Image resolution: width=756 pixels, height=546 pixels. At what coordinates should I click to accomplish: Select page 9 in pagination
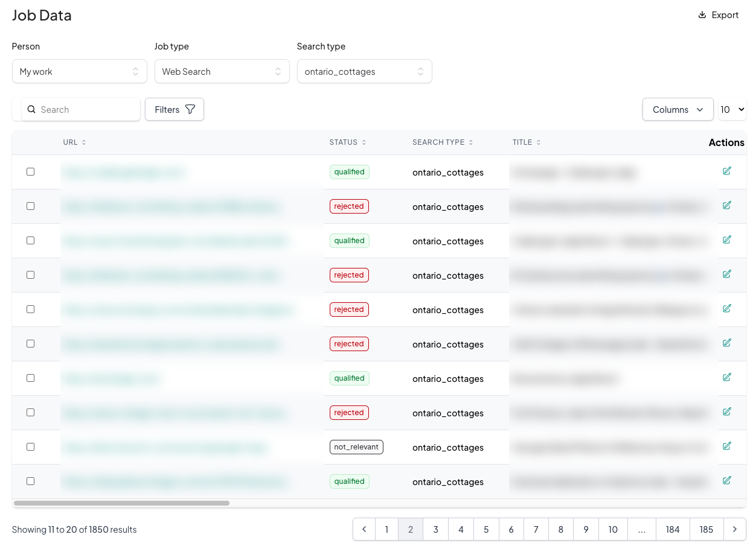pos(586,529)
